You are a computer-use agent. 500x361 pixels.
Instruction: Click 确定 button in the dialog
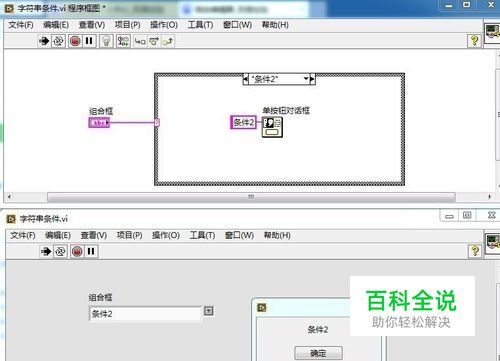(x=318, y=353)
